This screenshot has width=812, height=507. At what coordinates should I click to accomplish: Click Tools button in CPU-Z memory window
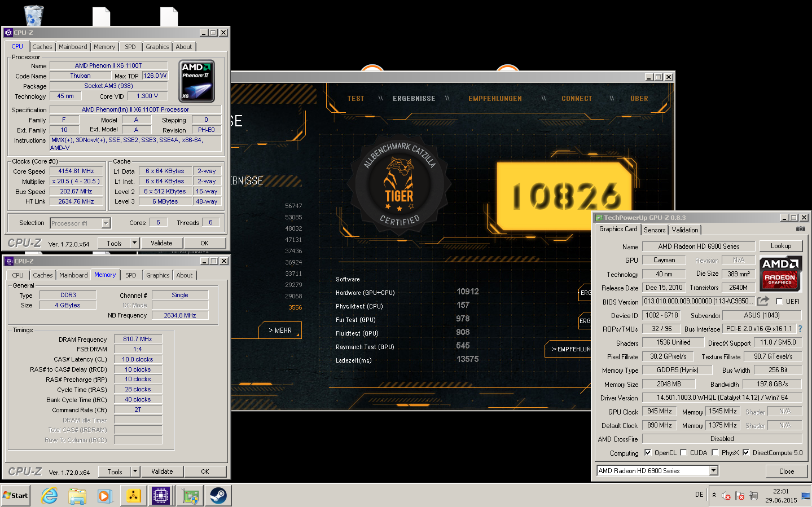pyautogui.click(x=115, y=471)
